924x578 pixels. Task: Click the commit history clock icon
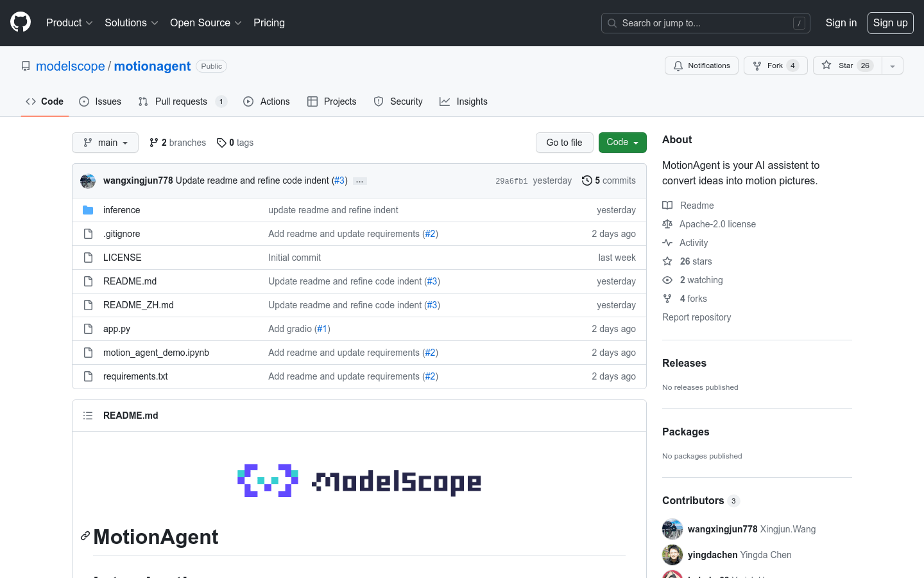coord(586,180)
